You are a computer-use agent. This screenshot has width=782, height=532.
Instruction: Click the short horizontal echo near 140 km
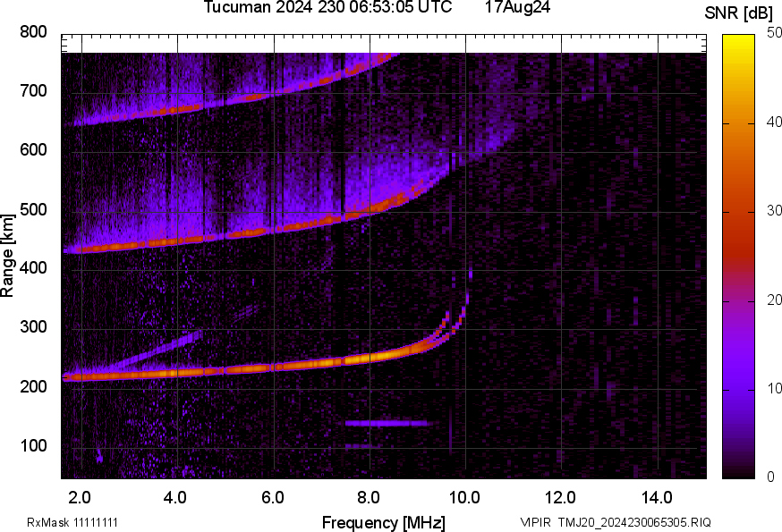click(387, 423)
